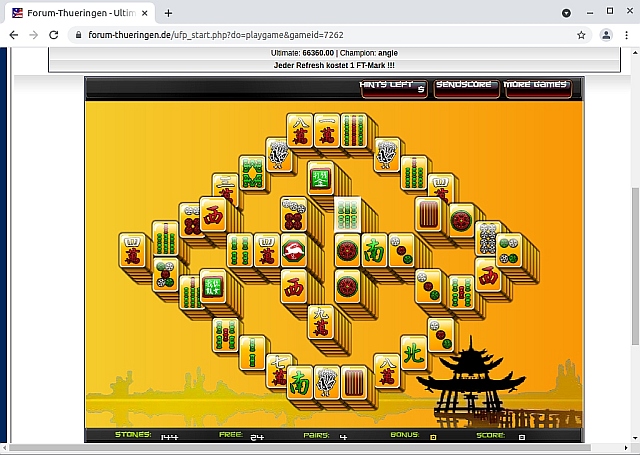Bookmark this page with the star
Screen dimensions: 640x455
[581, 35]
